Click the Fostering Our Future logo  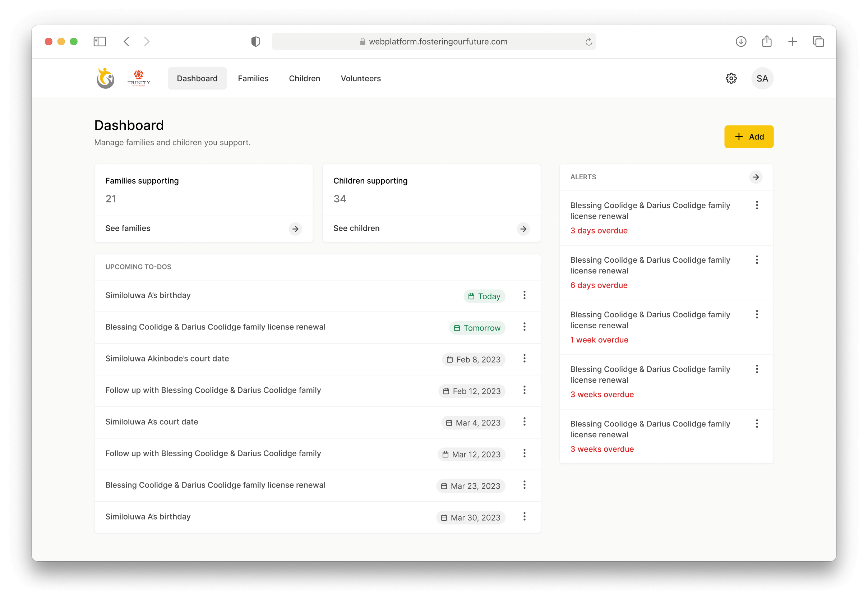(106, 78)
